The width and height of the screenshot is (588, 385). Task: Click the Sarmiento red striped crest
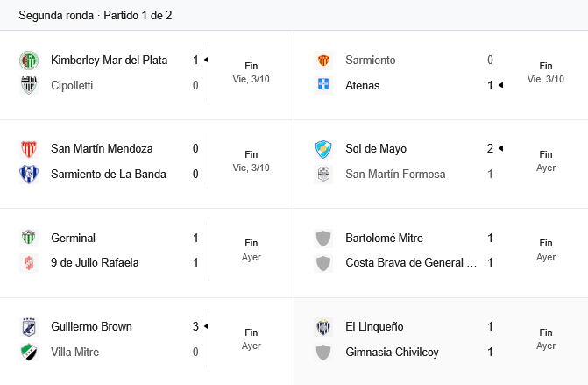[x=323, y=61]
